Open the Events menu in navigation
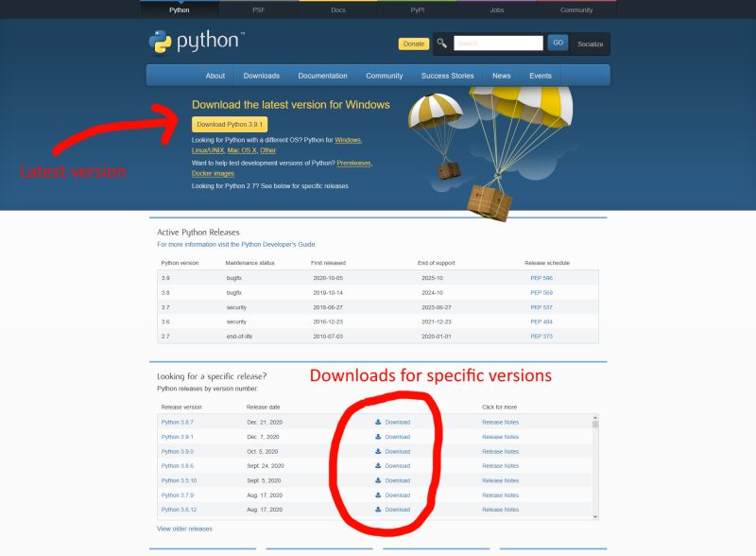The height and width of the screenshot is (556, 756). coord(540,75)
